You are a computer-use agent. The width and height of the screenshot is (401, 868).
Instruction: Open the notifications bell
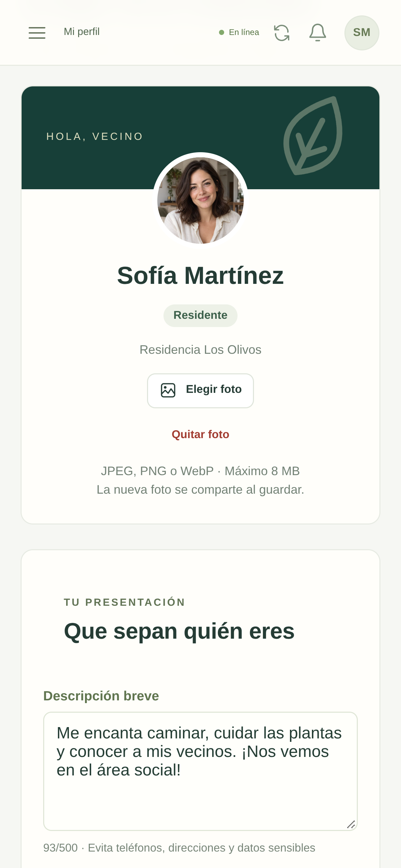318,33
